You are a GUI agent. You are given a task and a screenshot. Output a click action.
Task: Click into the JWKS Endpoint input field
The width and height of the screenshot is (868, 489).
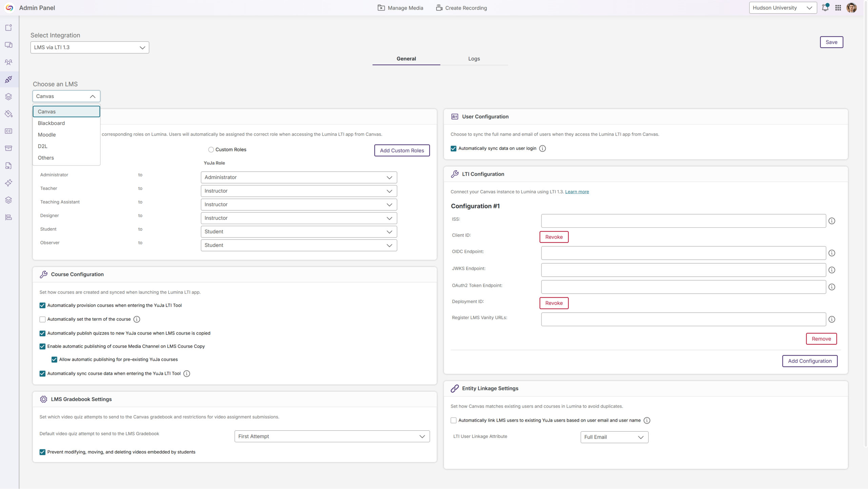pos(683,270)
